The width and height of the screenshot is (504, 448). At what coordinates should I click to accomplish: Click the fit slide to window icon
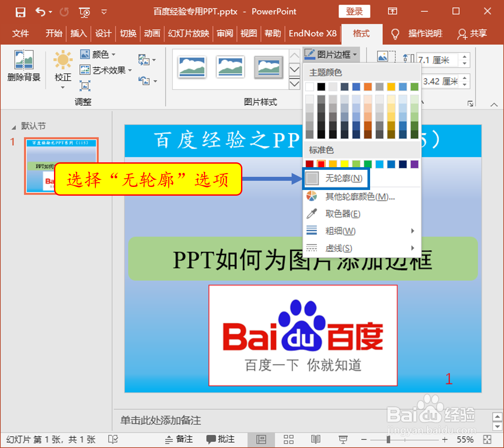487,439
